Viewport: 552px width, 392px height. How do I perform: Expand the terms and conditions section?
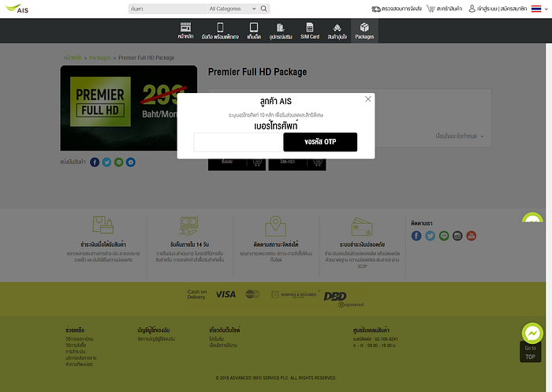pyautogui.click(x=460, y=136)
